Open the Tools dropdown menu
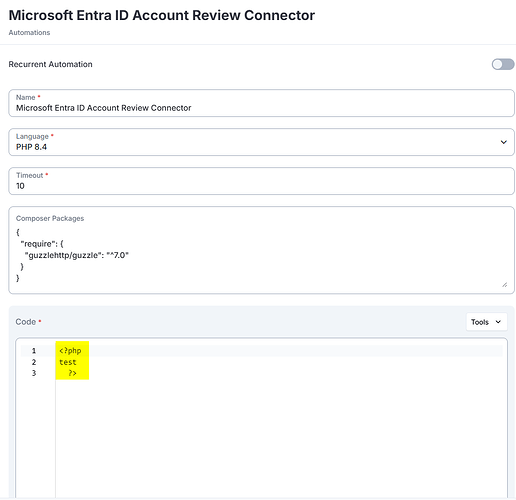 pos(486,322)
